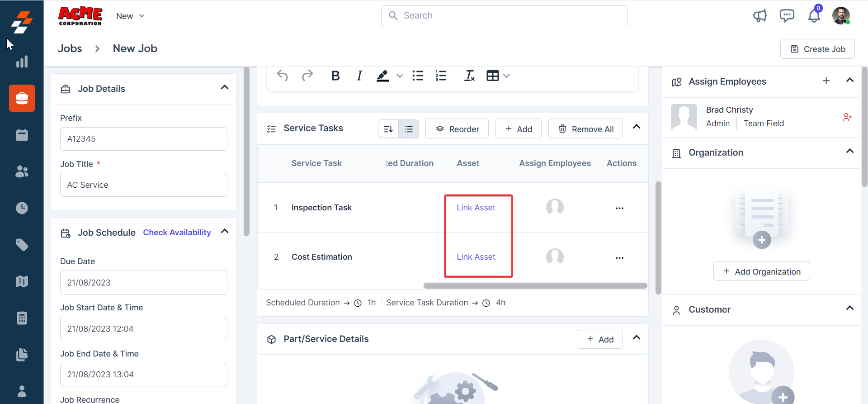Open the clock sidebar icon
868x404 pixels.
(22, 208)
